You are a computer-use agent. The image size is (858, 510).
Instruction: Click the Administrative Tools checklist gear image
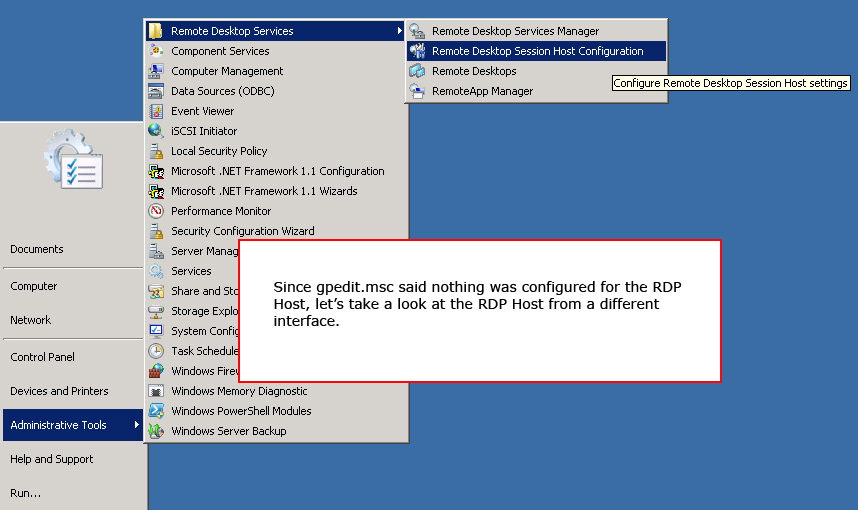tap(74, 159)
